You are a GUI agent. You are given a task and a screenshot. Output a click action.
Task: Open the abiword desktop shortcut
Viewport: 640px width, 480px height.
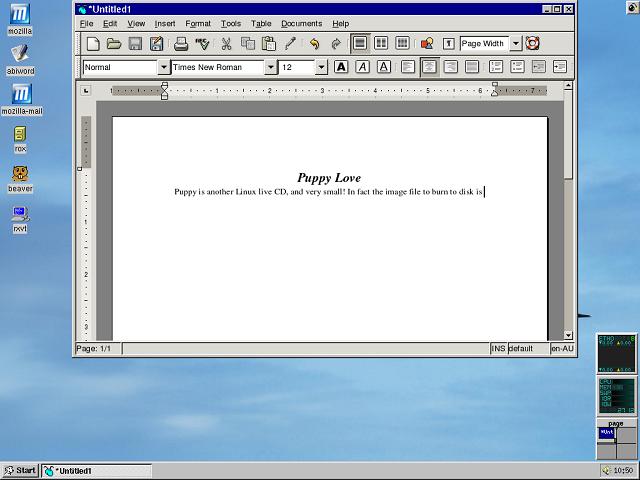(19, 58)
